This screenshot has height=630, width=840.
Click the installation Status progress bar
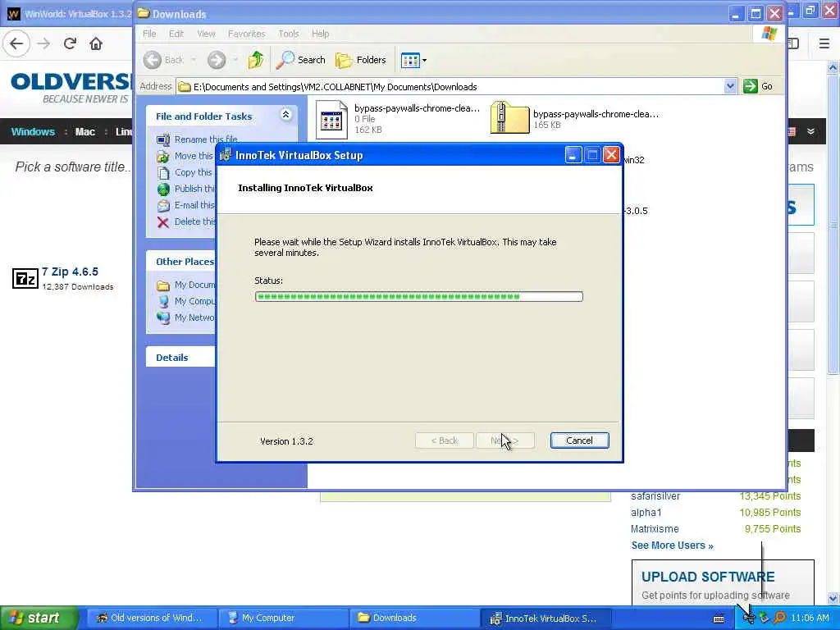click(419, 296)
